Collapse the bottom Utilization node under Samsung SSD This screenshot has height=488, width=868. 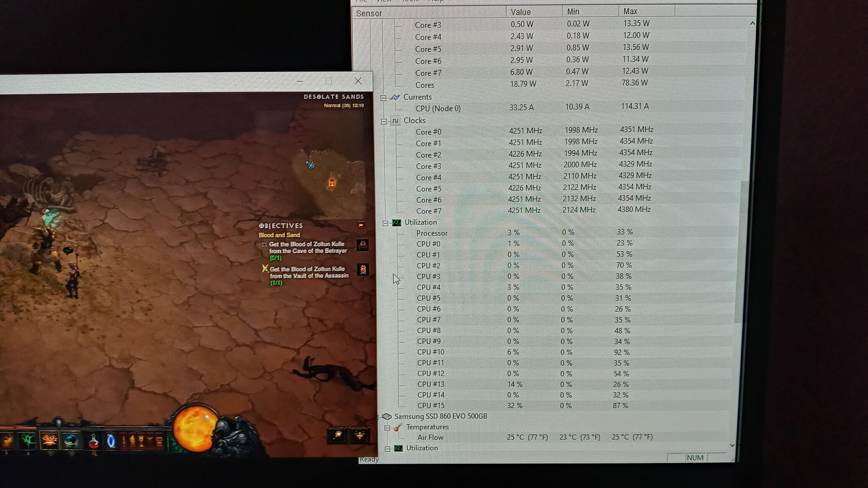click(x=388, y=449)
